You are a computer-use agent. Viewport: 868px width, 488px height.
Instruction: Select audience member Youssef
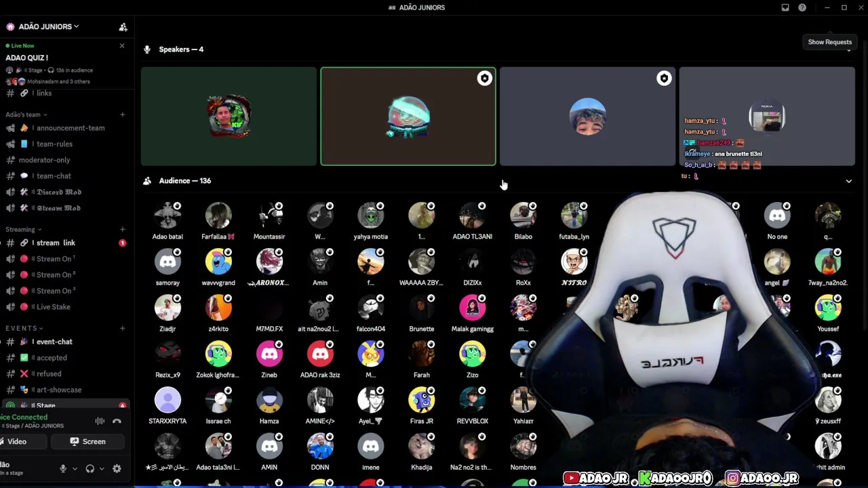[828, 314]
